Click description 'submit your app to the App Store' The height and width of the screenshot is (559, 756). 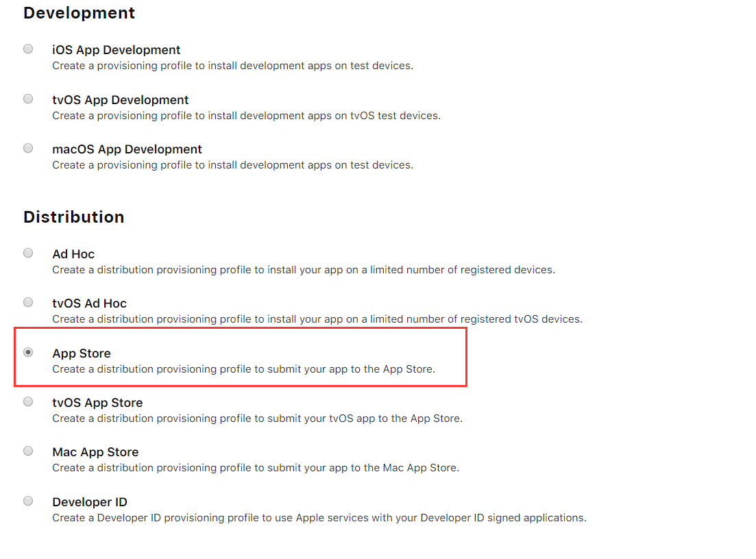coord(243,369)
